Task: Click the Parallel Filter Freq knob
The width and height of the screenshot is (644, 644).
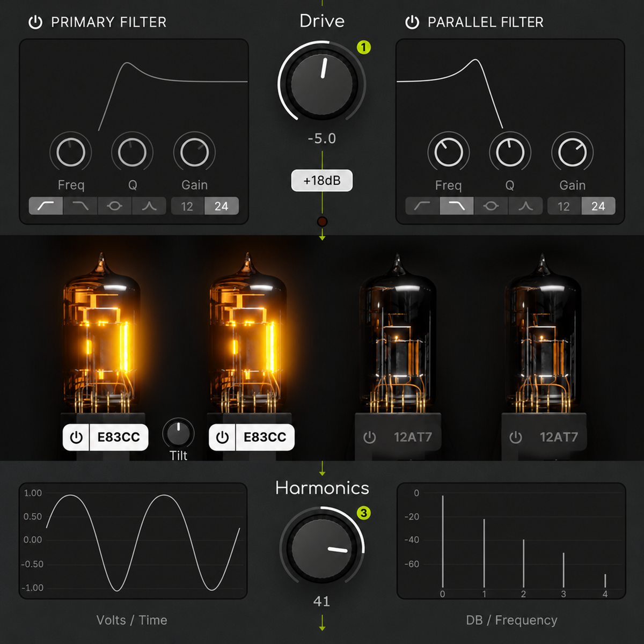Action: (449, 152)
